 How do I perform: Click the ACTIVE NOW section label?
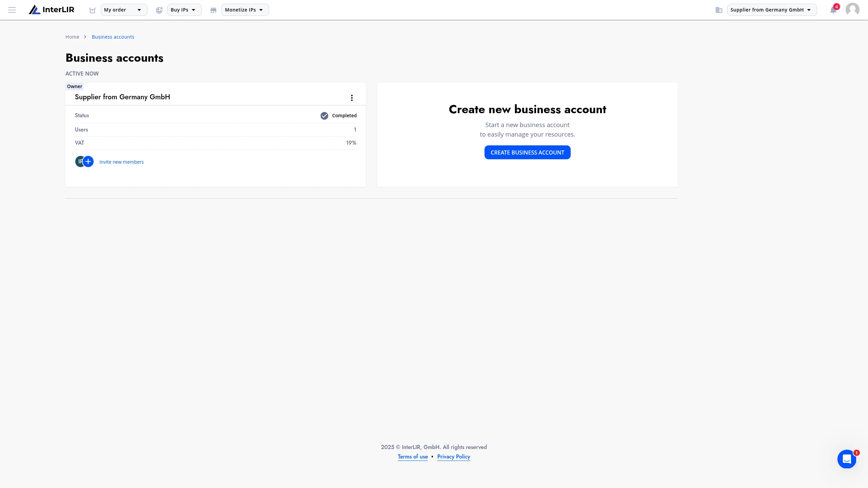tap(82, 74)
